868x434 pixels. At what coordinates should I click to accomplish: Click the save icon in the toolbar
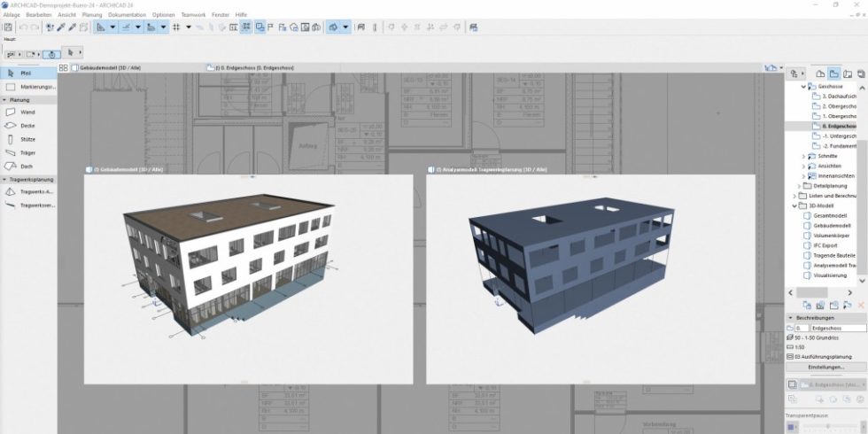click(x=8, y=27)
